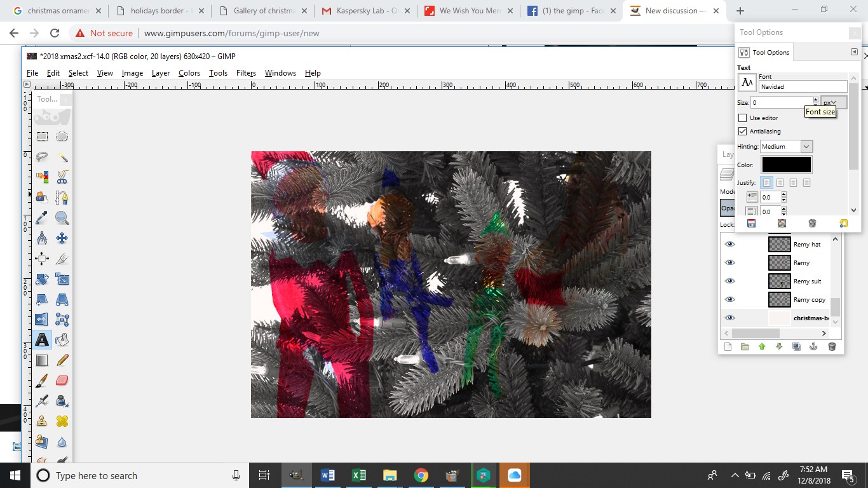Activate the Paths pen tool
868x488 pixels.
(x=62, y=198)
